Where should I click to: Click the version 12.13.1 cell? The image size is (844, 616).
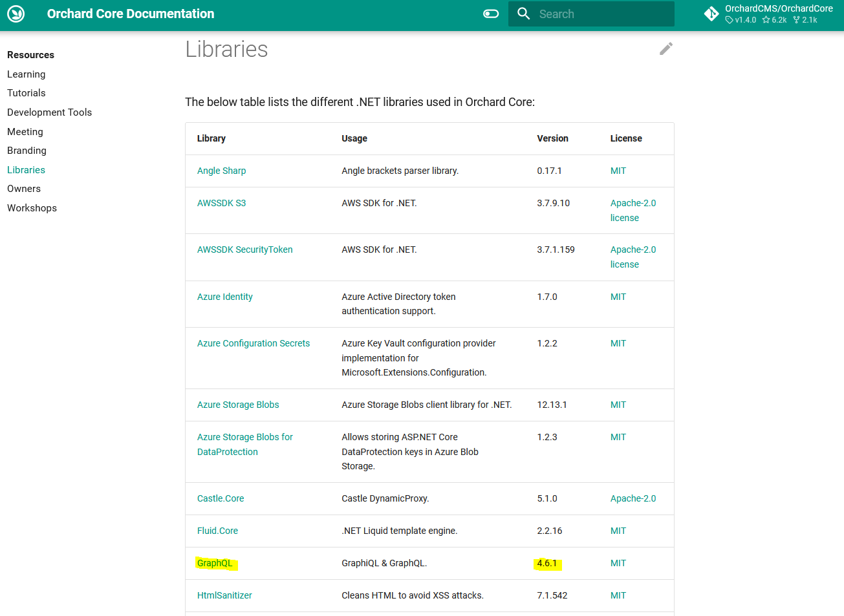coord(552,405)
